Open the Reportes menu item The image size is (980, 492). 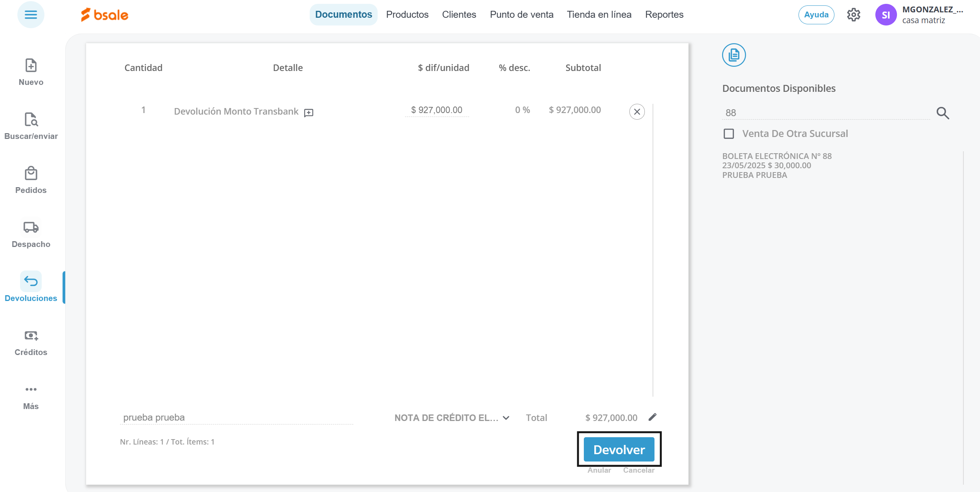point(664,15)
